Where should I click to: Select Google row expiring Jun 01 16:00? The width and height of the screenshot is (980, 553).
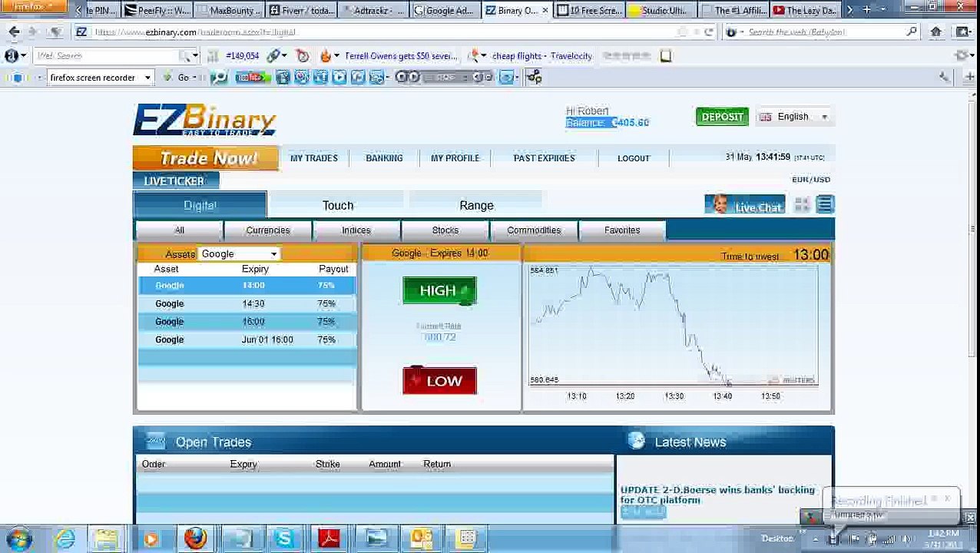coord(247,339)
